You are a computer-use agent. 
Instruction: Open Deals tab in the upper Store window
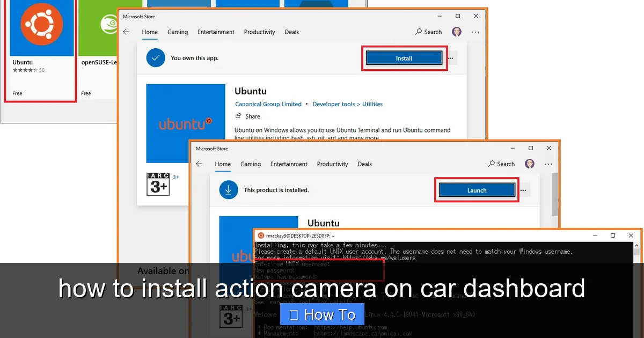[x=292, y=32]
